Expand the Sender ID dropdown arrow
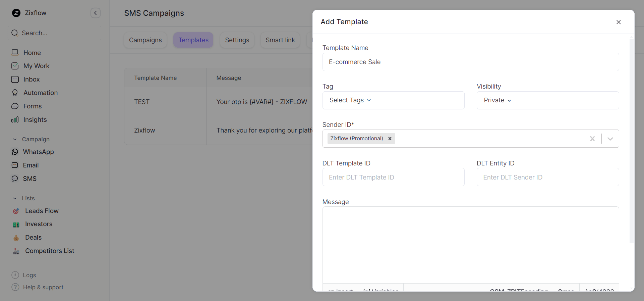Viewport: 644px width, 301px height. [610, 139]
